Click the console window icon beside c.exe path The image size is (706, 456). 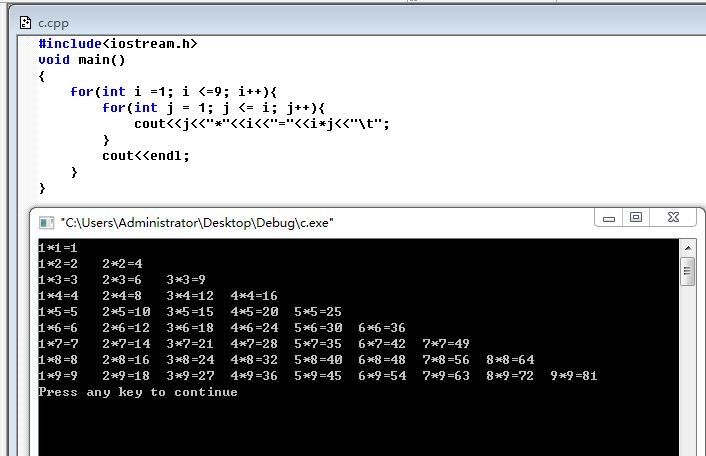click(46, 222)
